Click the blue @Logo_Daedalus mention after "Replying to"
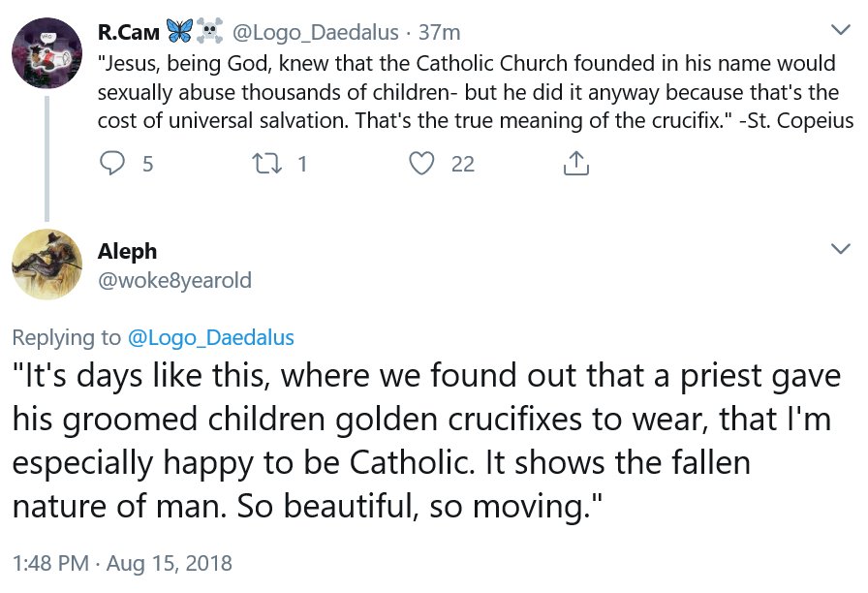 (x=210, y=337)
